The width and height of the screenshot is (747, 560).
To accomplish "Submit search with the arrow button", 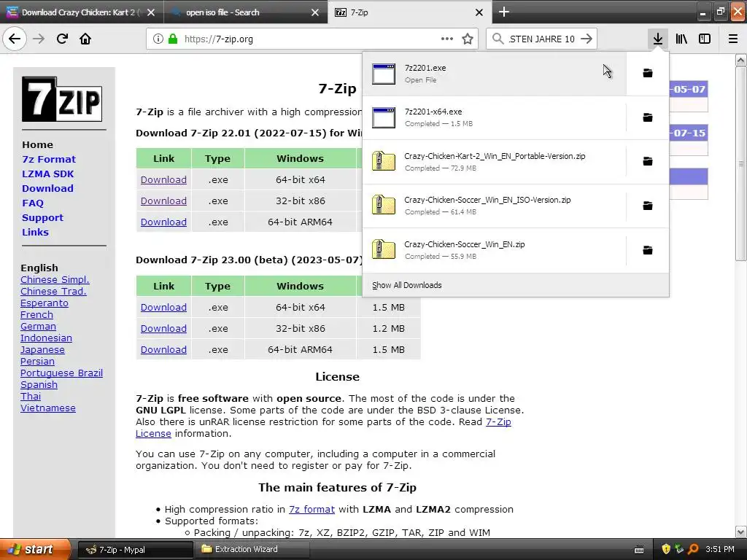I will pyautogui.click(x=587, y=39).
